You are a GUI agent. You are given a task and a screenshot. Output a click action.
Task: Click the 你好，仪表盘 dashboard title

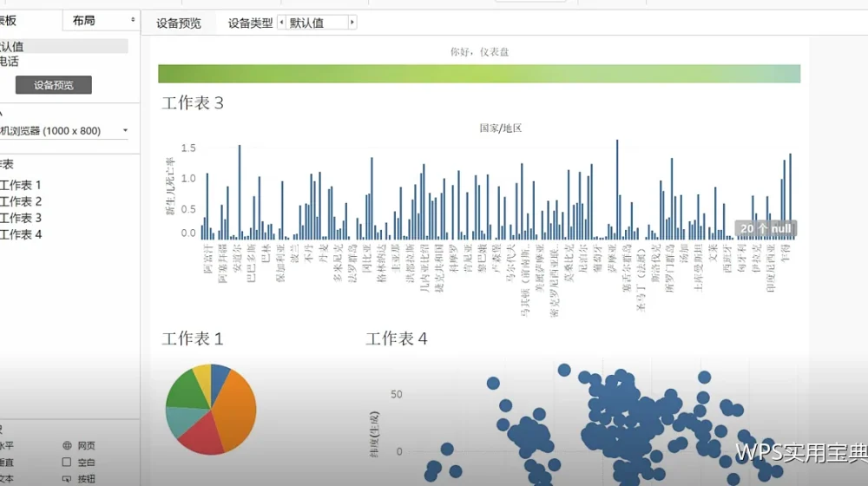(479, 51)
